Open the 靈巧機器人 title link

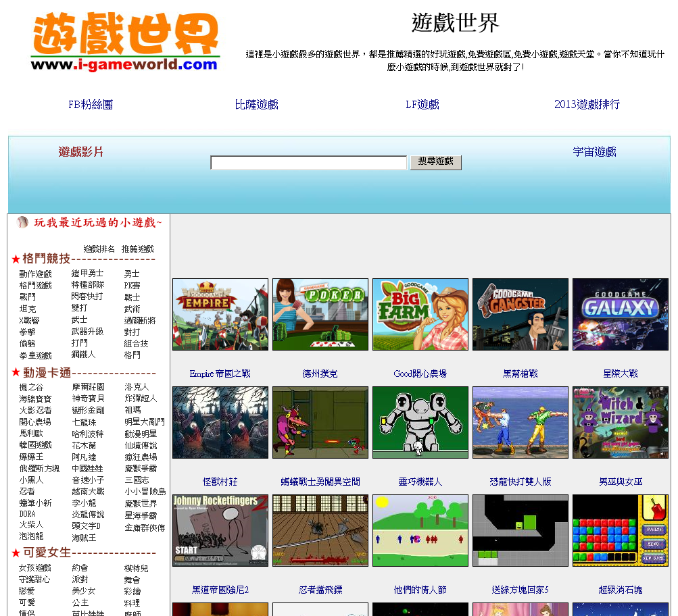point(420,482)
